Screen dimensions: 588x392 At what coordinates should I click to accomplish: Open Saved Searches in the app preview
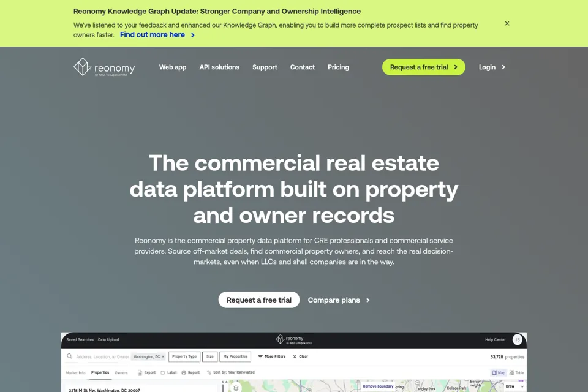tap(80, 340)
